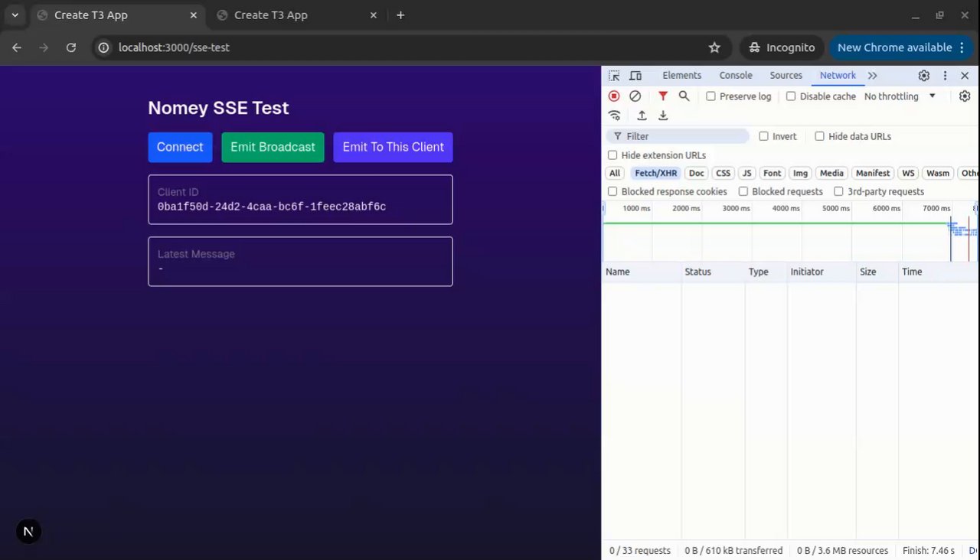Select the Fetch/XHR request filter
The image size is (980, 560).
(x=656, y=174)
